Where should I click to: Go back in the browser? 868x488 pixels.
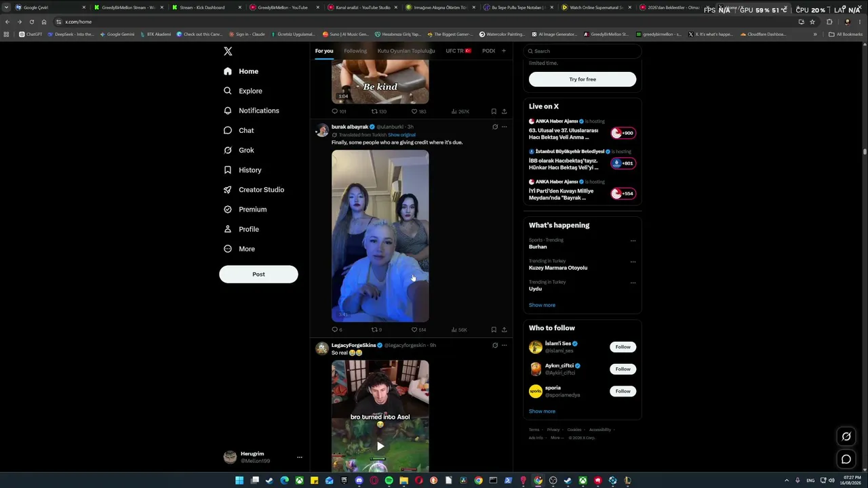(x=7, y=22)
